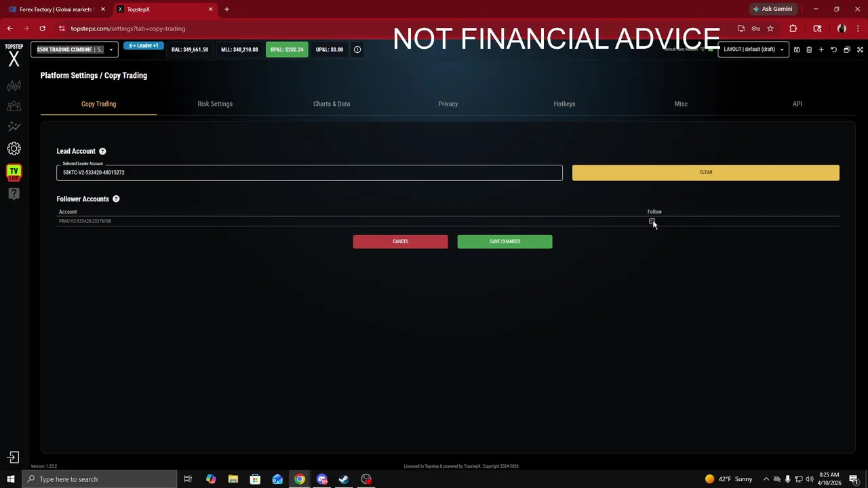Viewport: 868px width, 488px height.
Task: Open the people group sidebar icon
Action: (14, 106)
